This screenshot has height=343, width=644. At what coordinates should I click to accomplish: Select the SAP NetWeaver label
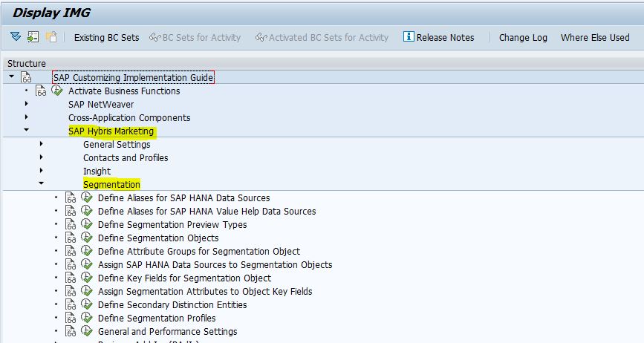(101, 104)
